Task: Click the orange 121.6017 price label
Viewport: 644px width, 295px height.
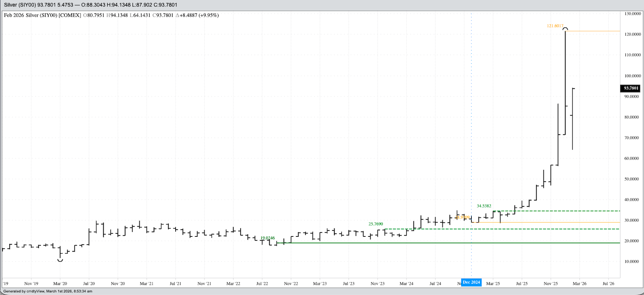Action: tap(555, 26)
